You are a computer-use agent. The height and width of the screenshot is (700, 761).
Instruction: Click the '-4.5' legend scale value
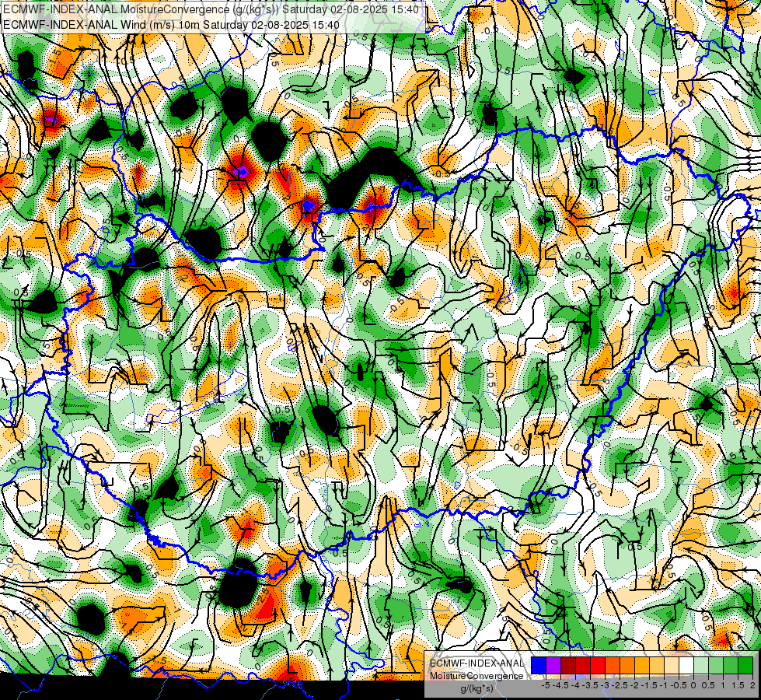pyautogui.click(x=560, y=685)
